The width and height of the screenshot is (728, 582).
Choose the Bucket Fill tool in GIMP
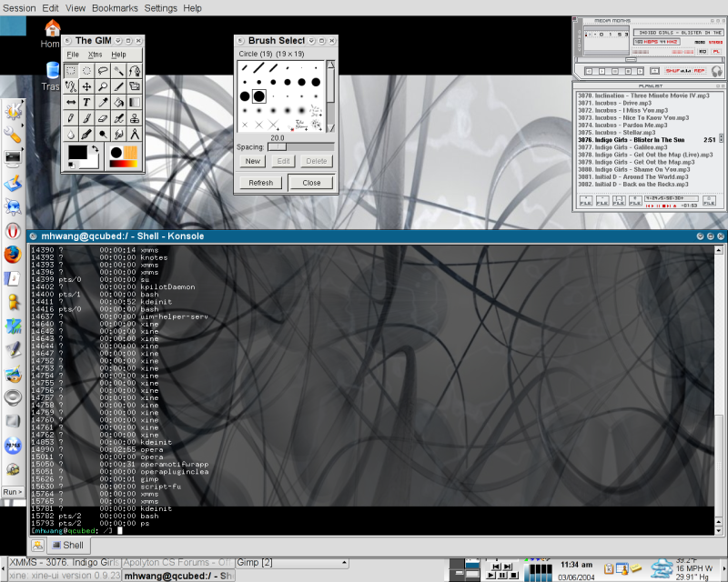pos(118,103)
